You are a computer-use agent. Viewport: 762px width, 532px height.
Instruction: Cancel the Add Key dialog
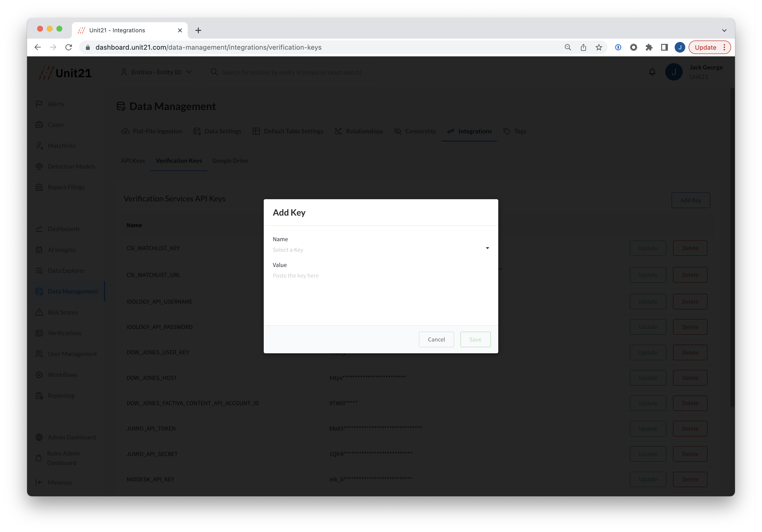436,339
